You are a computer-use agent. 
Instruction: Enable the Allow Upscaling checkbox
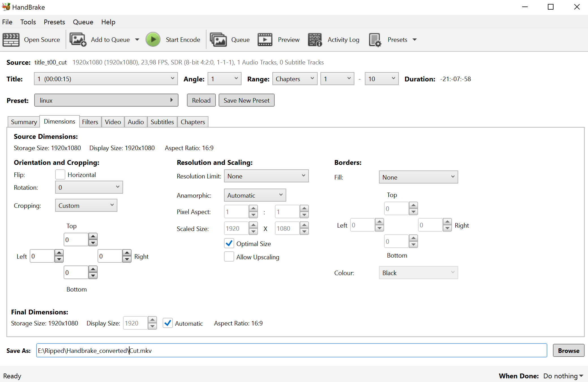click(229, 257)
